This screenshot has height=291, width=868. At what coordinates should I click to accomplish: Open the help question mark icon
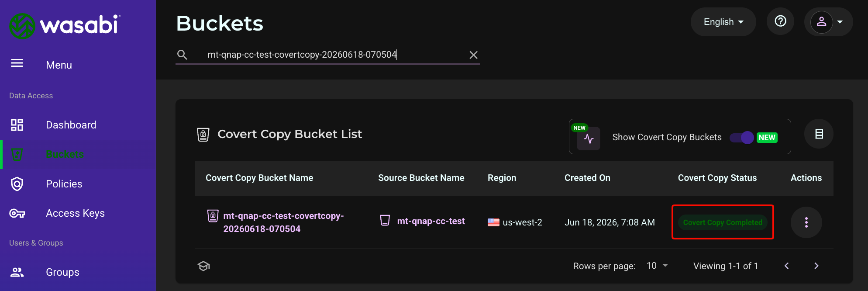pos(780,21)
